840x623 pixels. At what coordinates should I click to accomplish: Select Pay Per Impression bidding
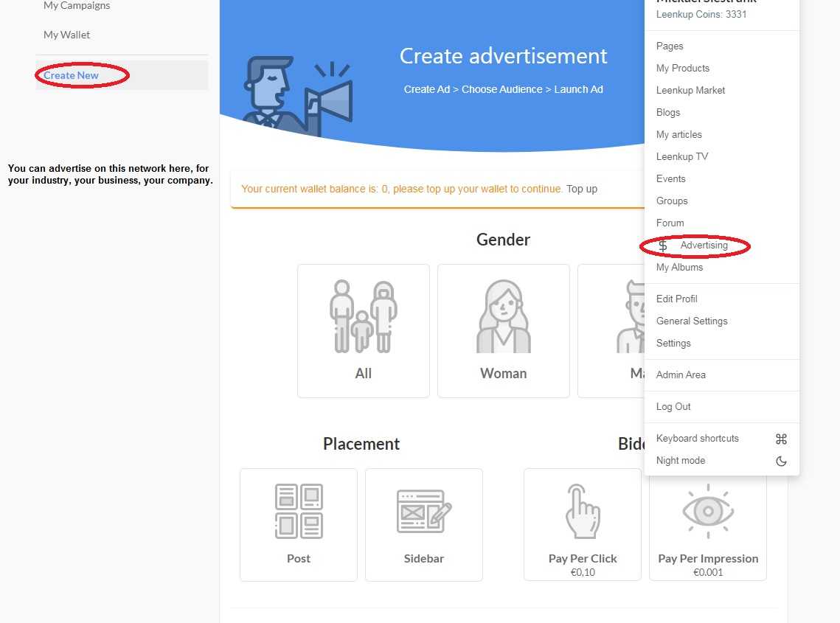point(708,528)
